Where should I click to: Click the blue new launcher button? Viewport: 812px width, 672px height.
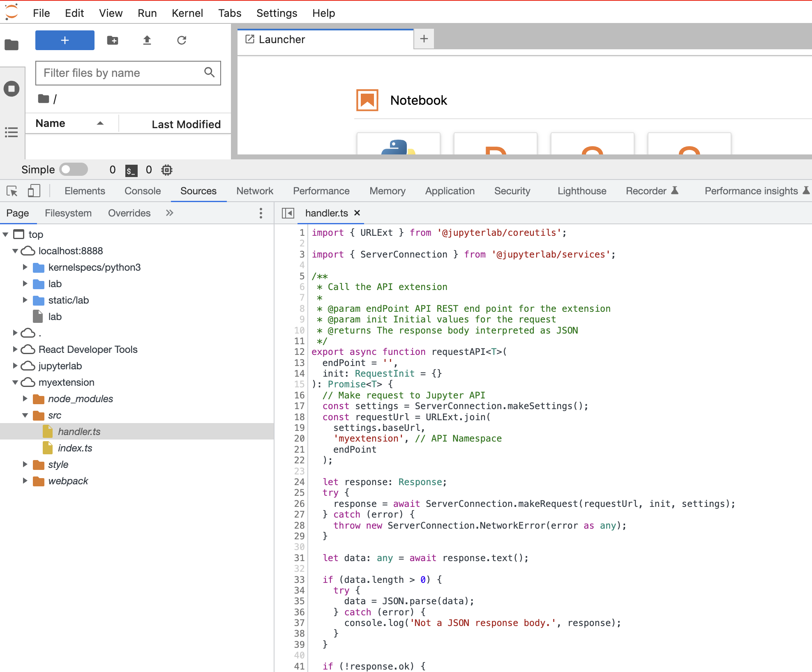point(65,40)
